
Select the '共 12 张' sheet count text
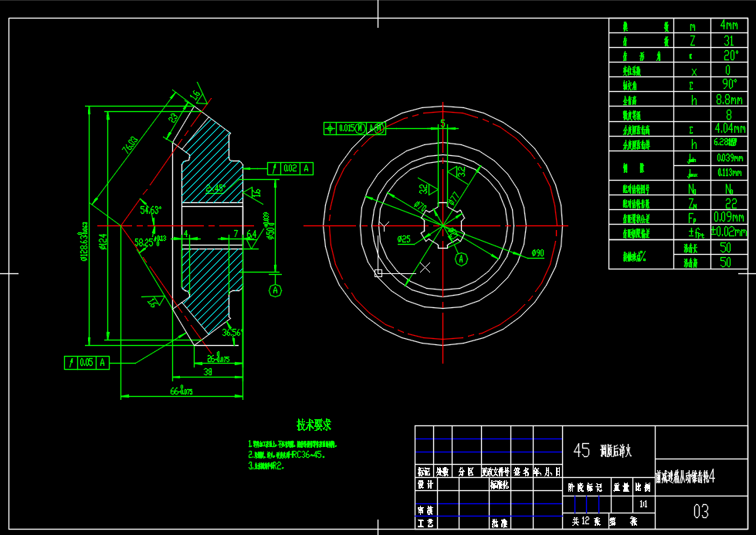(586, 521)
